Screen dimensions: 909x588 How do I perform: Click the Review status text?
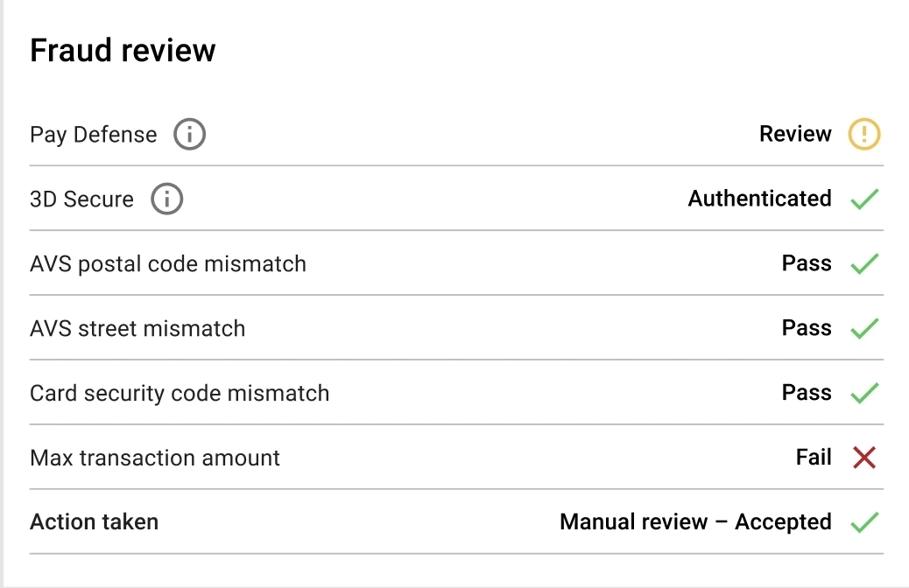pos(795,134)
